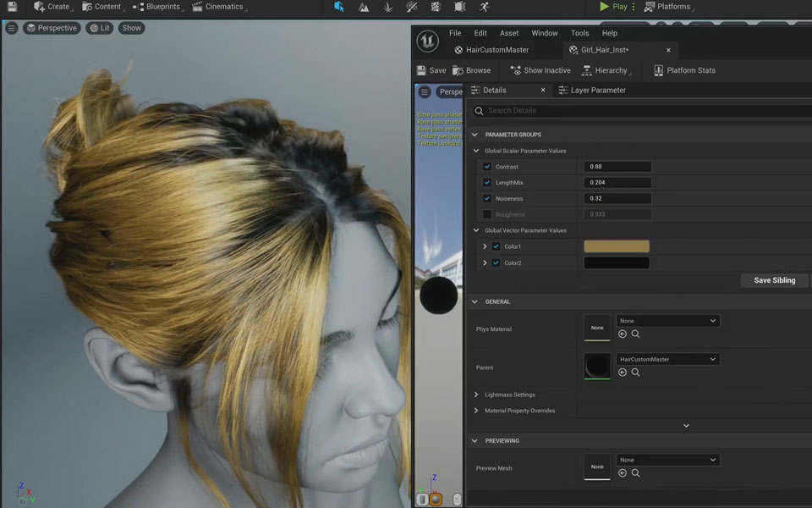Click the Save Sibling button
This screenshot has width=812, height=508.
[774, 280]
